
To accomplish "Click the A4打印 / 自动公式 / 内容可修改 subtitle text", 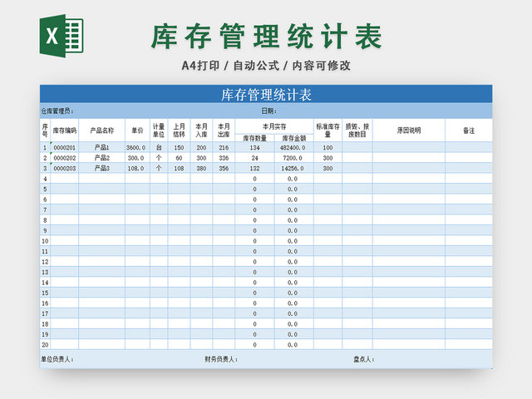I will tap(266, 66).
